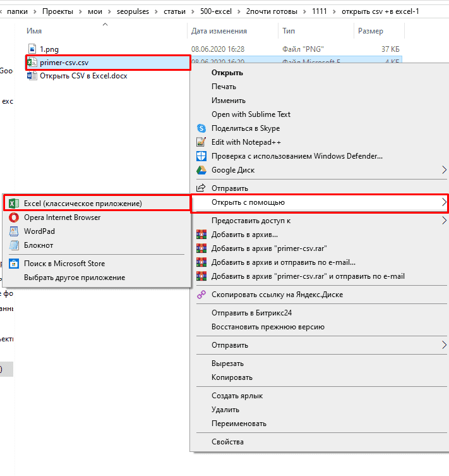The height and width of the screenshot is (476, 449).
Task: Click WinRAR icon of the "primer-csv.rar" и отправить по e-mail entry
Action: click(x=201, y=276)
